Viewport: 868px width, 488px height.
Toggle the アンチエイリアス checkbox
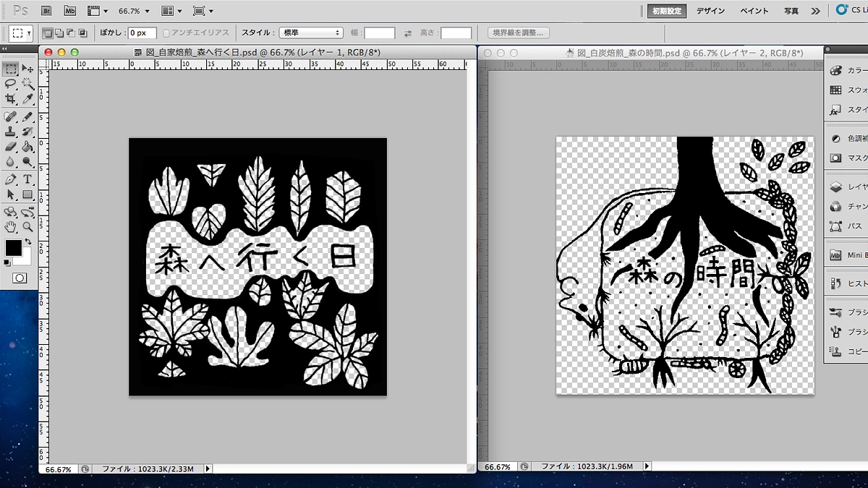click(166, 33)
